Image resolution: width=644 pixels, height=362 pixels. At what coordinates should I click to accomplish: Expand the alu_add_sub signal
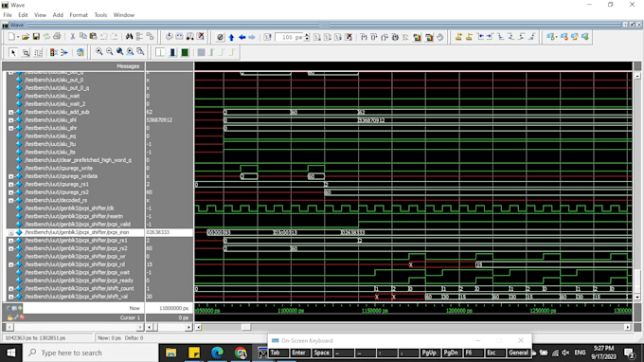(10, 112)
